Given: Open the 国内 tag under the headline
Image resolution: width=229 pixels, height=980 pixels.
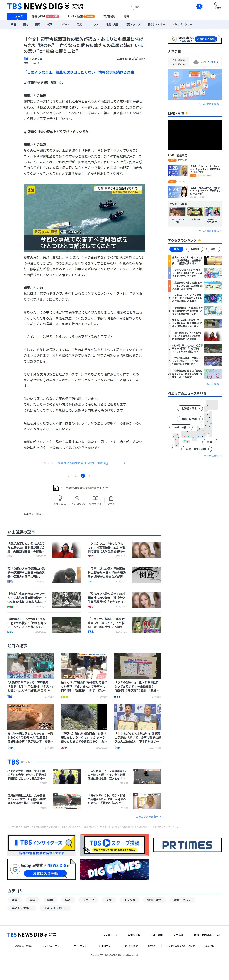Looking at the screenshot, I should click(x=26, y=63).
